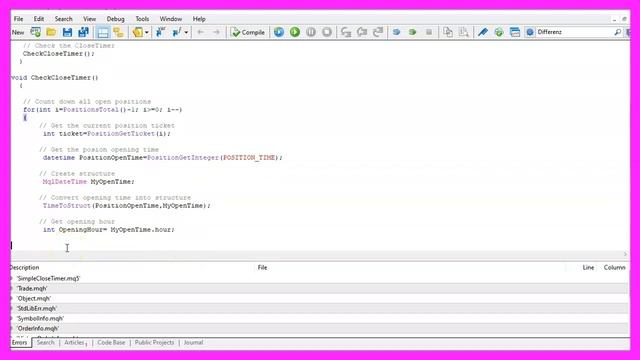
Task: Expand the 'Object.mqh' row
Action: (x=12, y=298)
